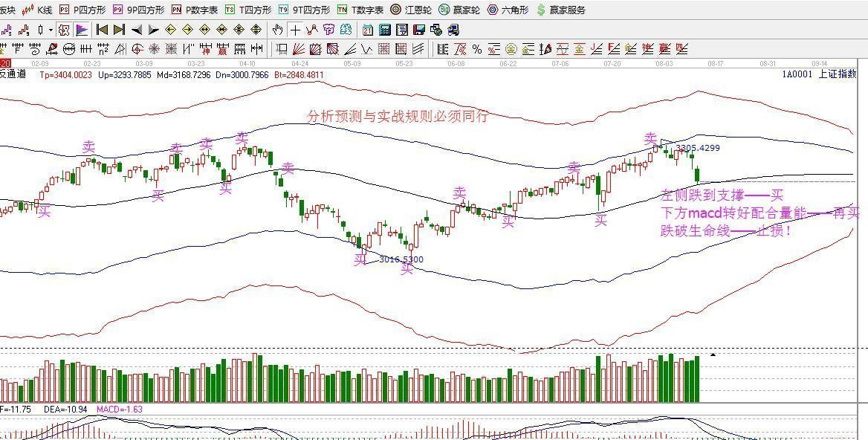The image size is (868, 440).
Task: Toggle the puzzle-shaped highlighted toolbar button
Action: [64, 30]
